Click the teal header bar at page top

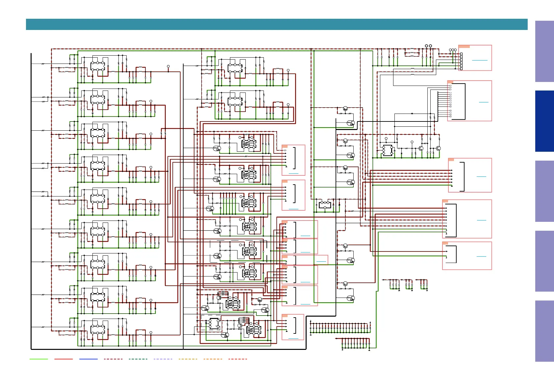point(277,24)
